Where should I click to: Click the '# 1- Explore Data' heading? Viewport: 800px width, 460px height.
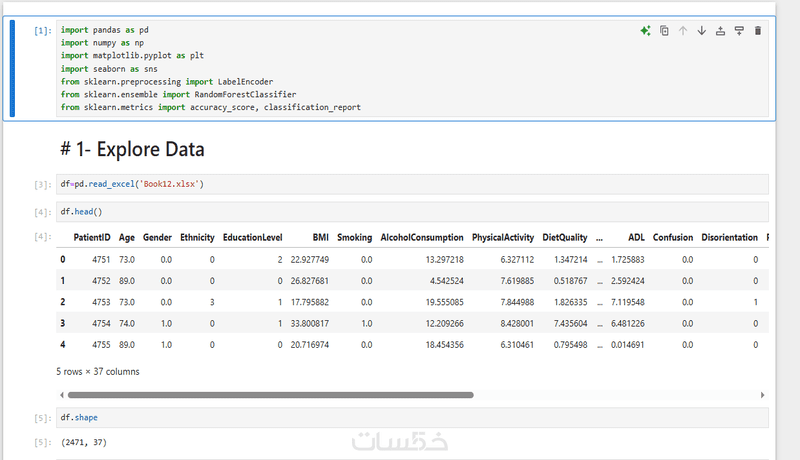(132, 149)
